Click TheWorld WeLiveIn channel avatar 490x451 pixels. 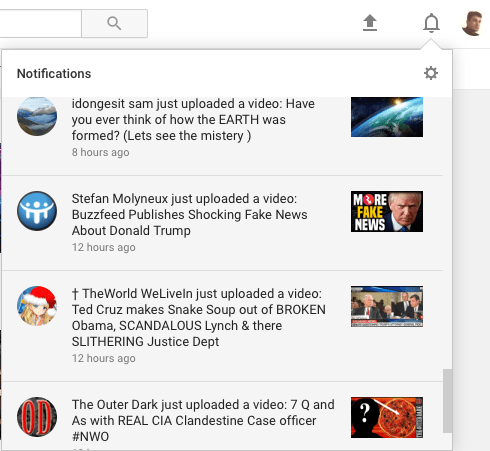pos(37,306)
